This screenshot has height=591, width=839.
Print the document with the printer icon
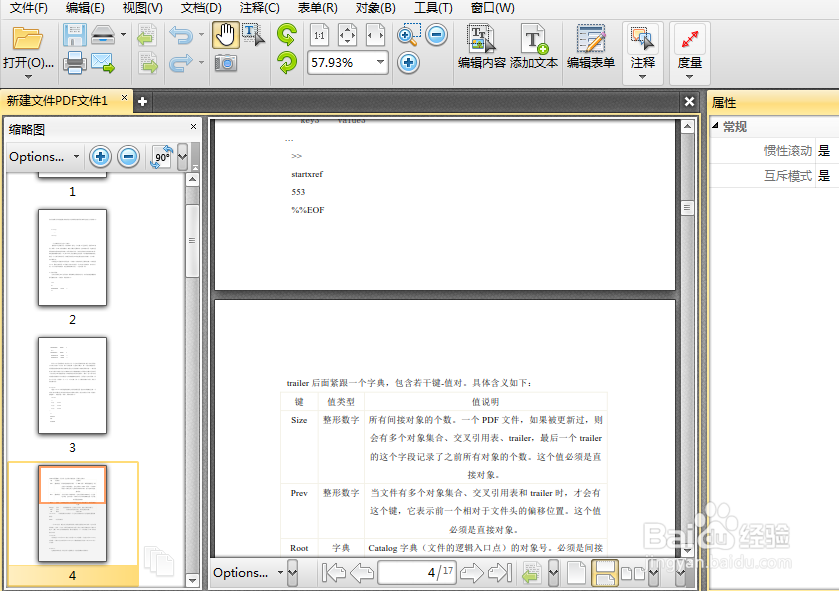(x=74, y=63)
